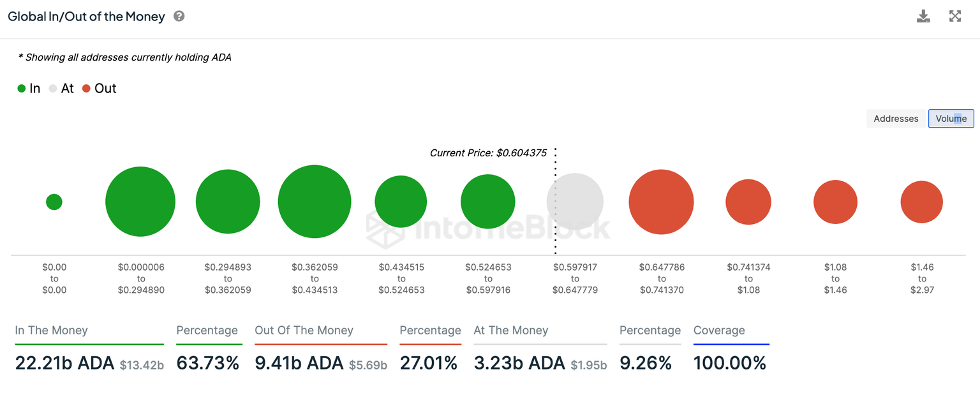This screenshot has height=395, width=980.
Task: Click the gray At legend dot
Action: [53, 88]
